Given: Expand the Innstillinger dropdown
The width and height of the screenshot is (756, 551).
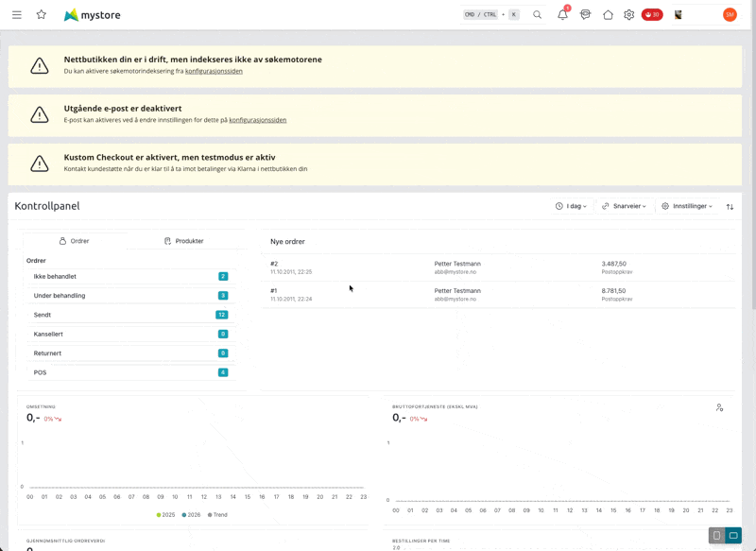Looking at the screenshot, I should point(687,206).
